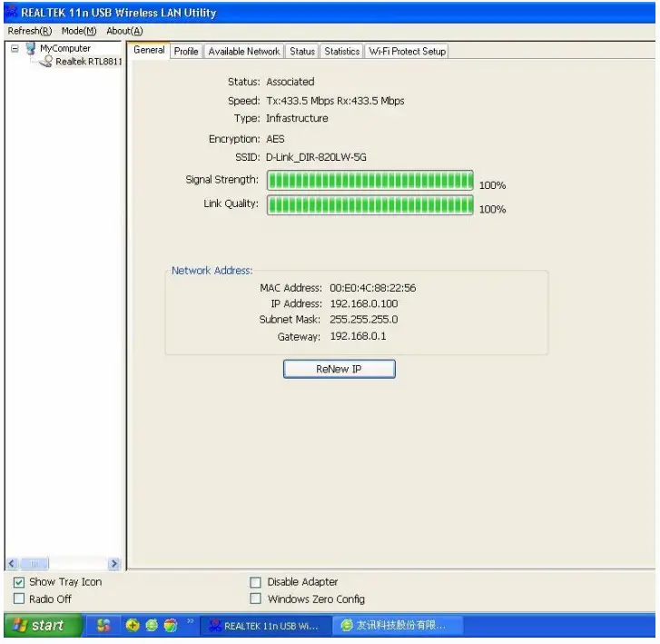
Task: Click the IP address 192.168.0.100
Action: click(x=364, y=303)
